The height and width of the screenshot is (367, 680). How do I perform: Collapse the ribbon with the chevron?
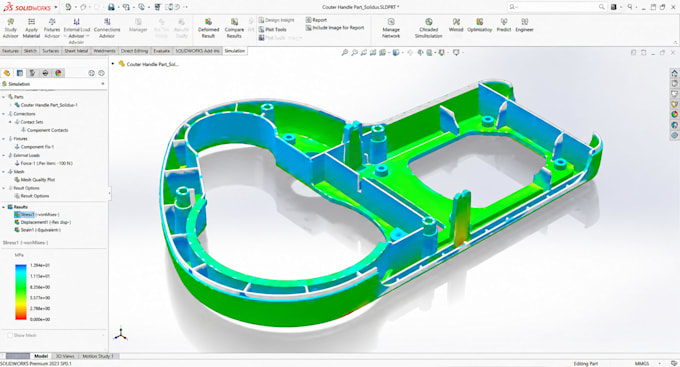point(675,42)
